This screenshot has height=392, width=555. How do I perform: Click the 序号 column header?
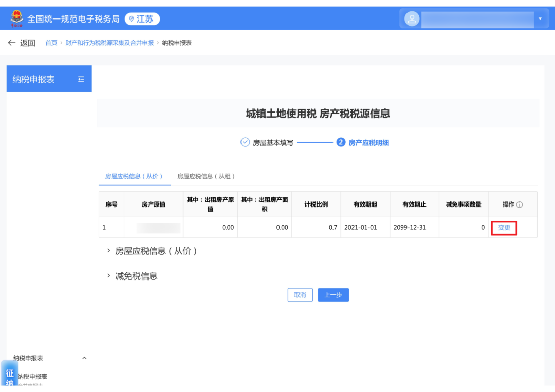tap(112, 204)
